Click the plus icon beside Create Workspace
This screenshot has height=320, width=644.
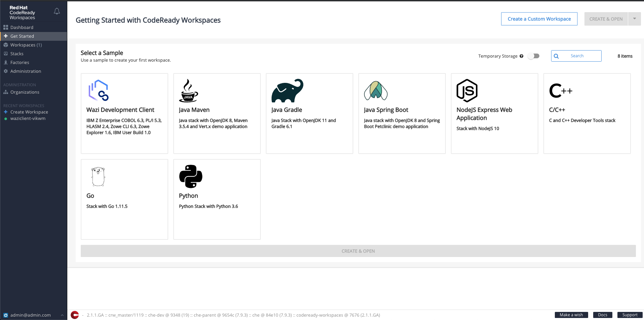[x=6, y=112]
